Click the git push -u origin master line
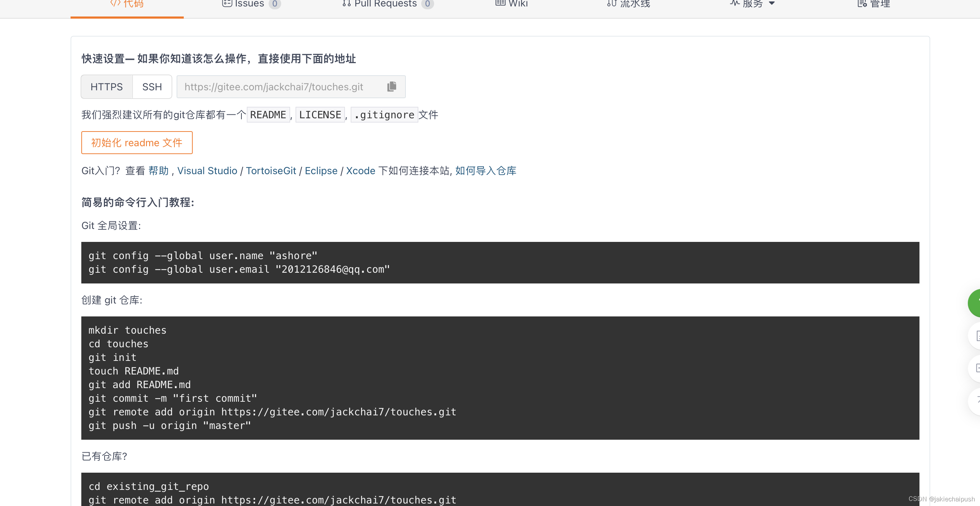 (170, 426)
